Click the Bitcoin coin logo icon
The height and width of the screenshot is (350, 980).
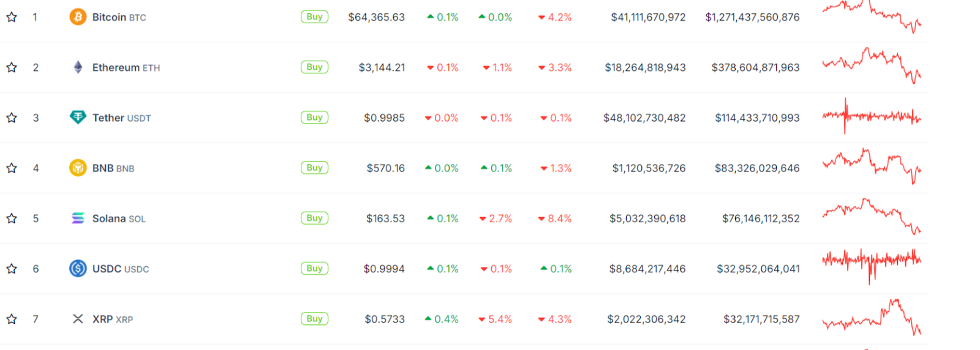(x=78, y=17)
